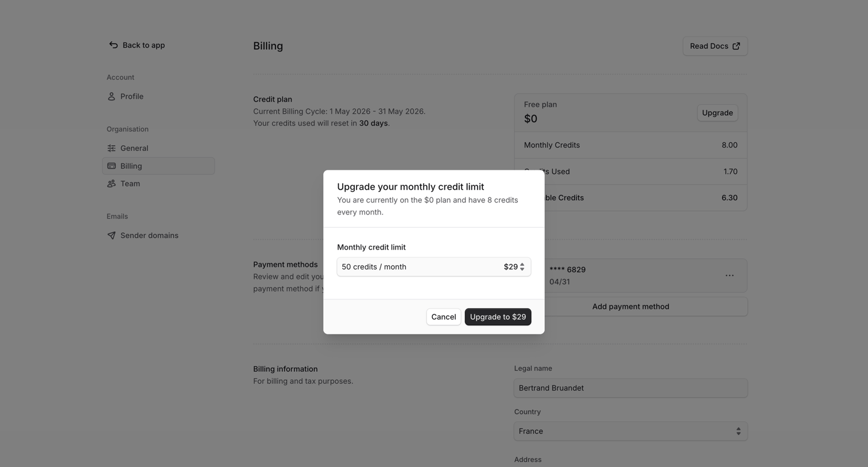
Task: Click the Monthly Credits value 8.00
Action: tap(729, 145)
